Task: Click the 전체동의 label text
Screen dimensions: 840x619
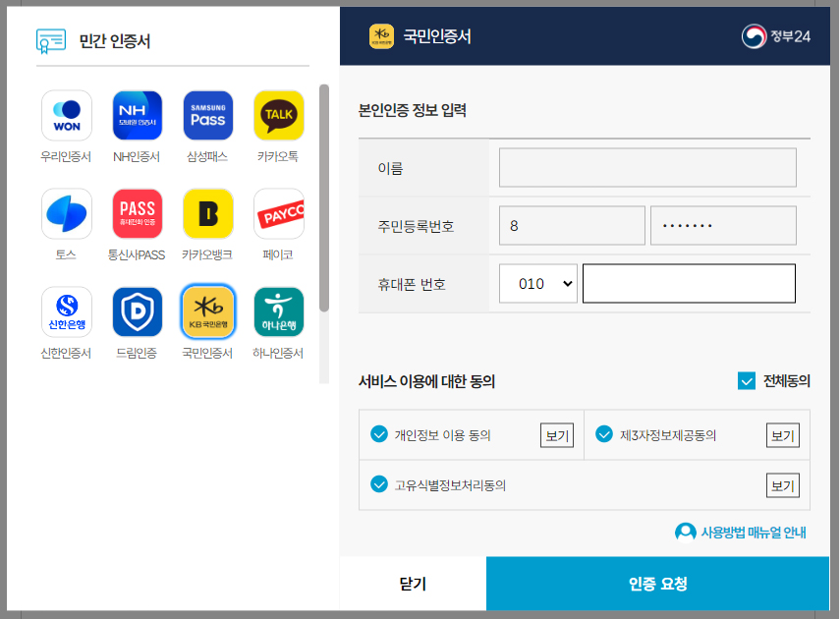Action: pos(786,381)
